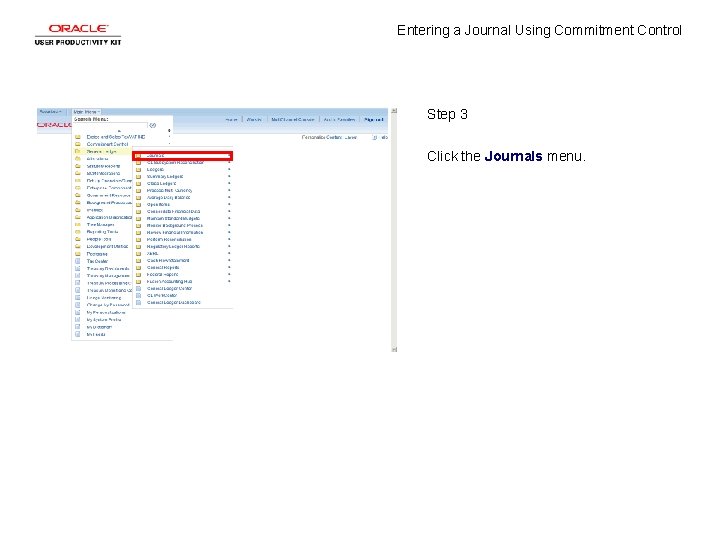Open the General Ledger Dashboard entry

click(x=173, y=303)
